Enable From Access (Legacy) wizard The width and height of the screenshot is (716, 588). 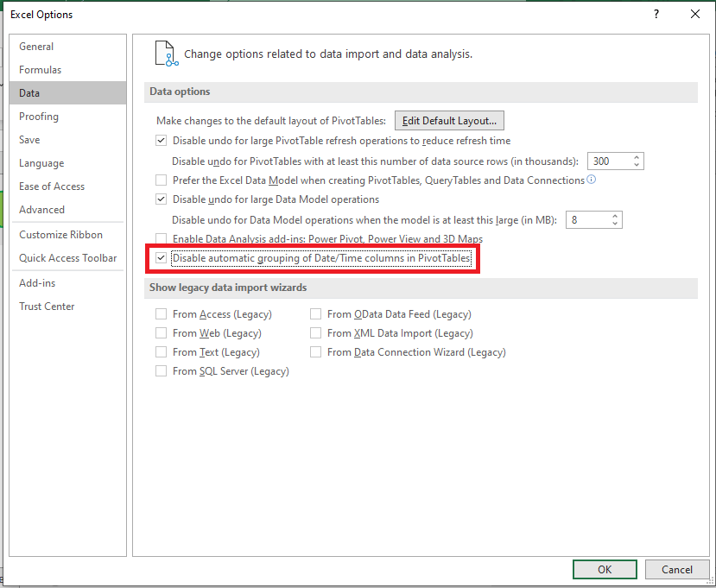coord(161,314)
